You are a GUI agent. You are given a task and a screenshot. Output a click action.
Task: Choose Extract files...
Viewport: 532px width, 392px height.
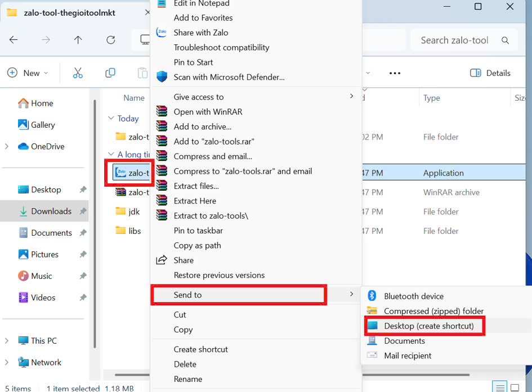click(196, 186)
